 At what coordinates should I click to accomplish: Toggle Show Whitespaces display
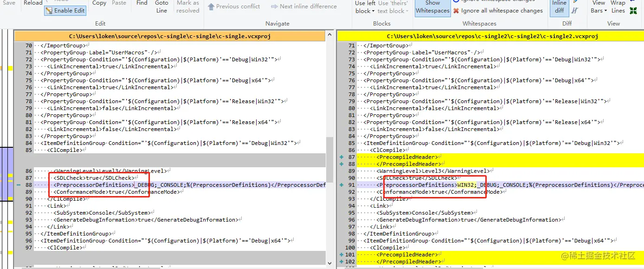click(432, 8)
